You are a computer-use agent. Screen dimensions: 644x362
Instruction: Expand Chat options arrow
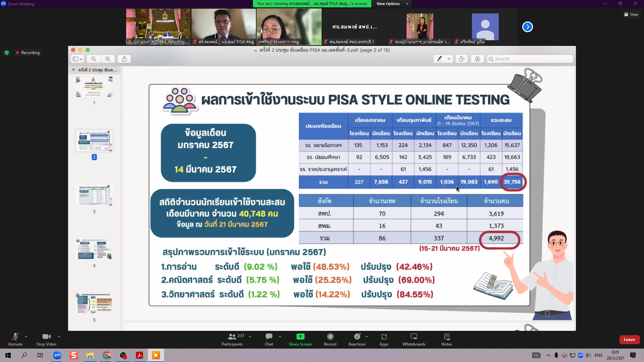pyautogui.click(x=280, y=337)
